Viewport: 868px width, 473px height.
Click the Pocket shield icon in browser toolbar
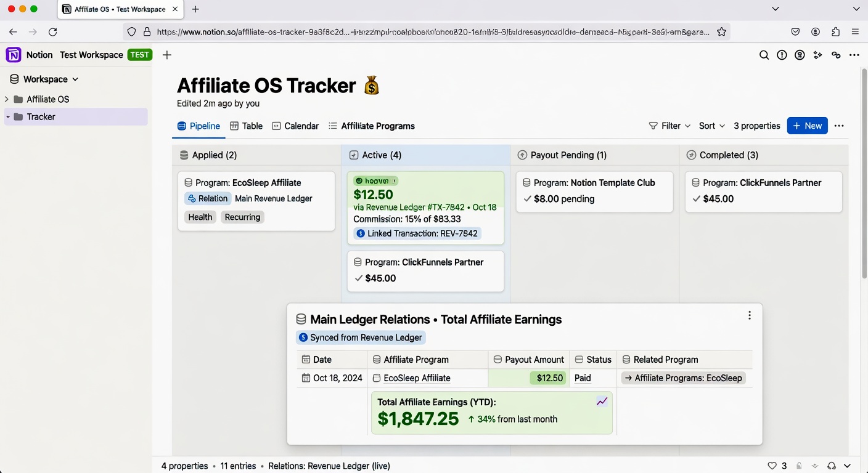point(796,32)
